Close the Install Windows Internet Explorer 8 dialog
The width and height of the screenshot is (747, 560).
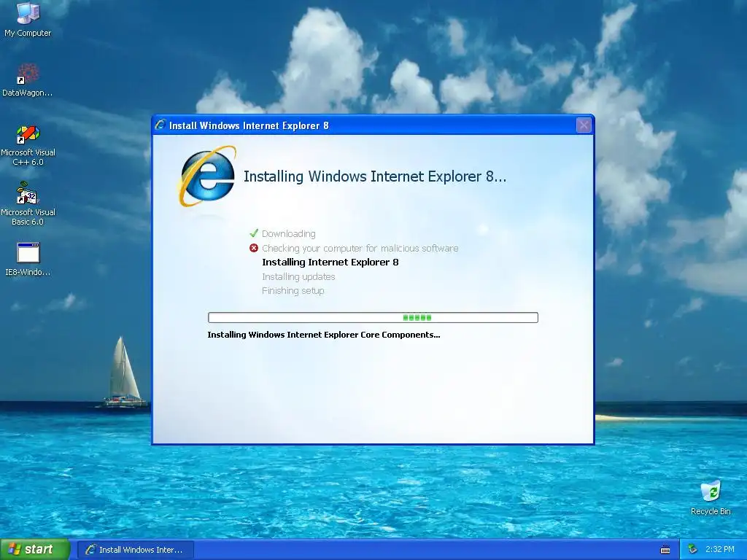point(584,125)
